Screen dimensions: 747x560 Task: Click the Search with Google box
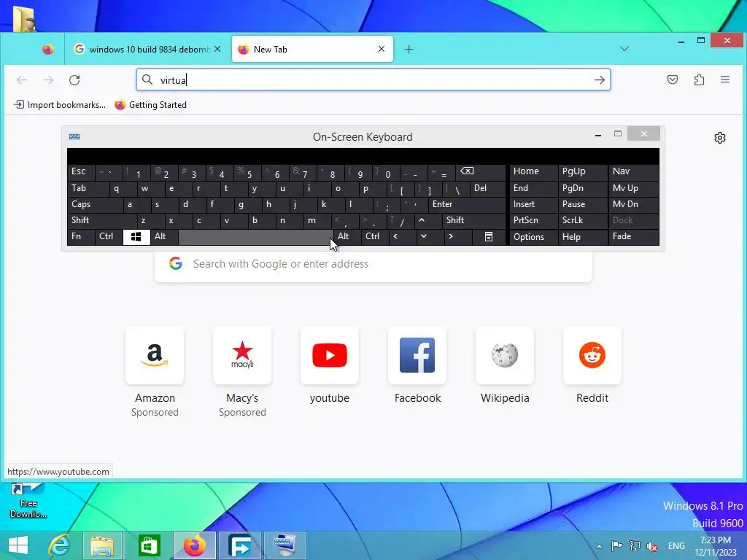click(x=373, y=264)
